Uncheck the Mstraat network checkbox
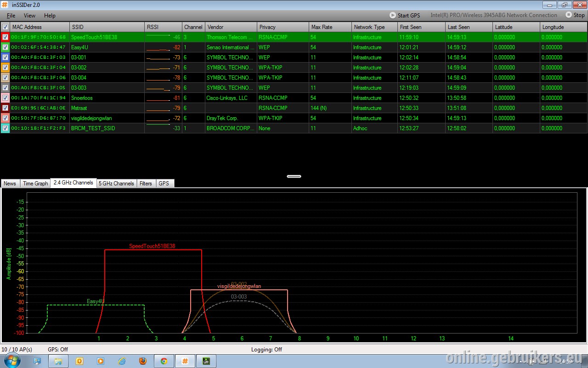 click(5, 108)
